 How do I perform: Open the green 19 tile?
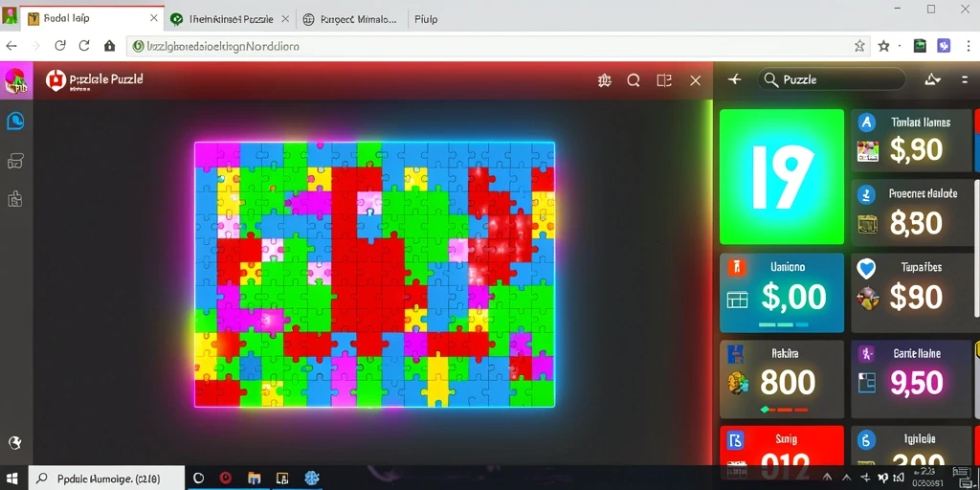click(782, 177)
